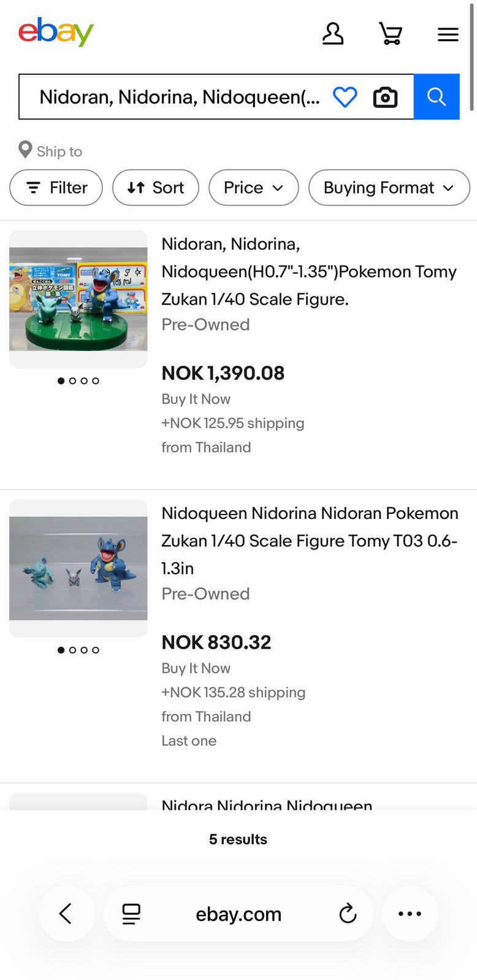The height and width of the screenshot is (980, 477).
Task: Select last image dot of second listing
Action: [96, 650]
